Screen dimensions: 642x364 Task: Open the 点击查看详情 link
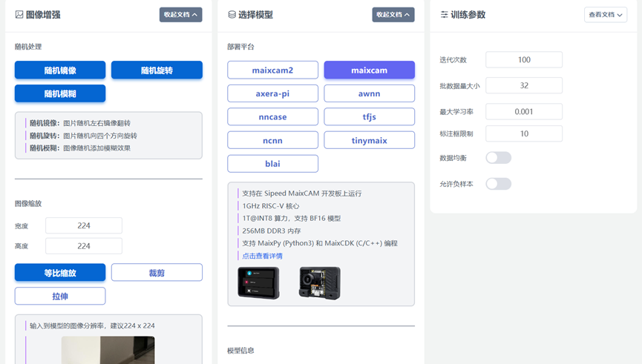pos(262,256)
